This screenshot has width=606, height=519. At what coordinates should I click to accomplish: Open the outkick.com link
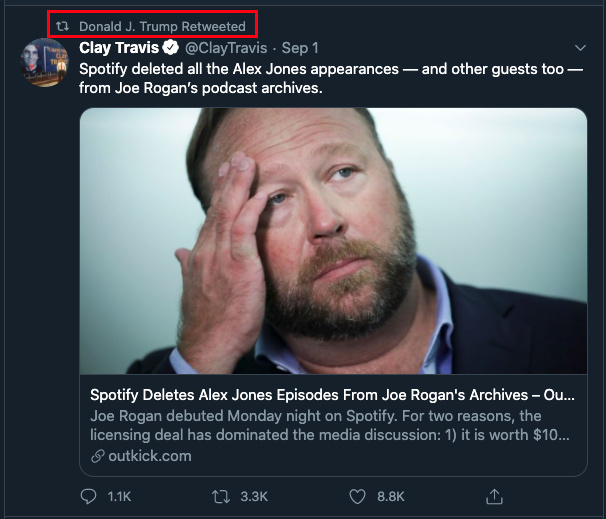pos(149,456)
